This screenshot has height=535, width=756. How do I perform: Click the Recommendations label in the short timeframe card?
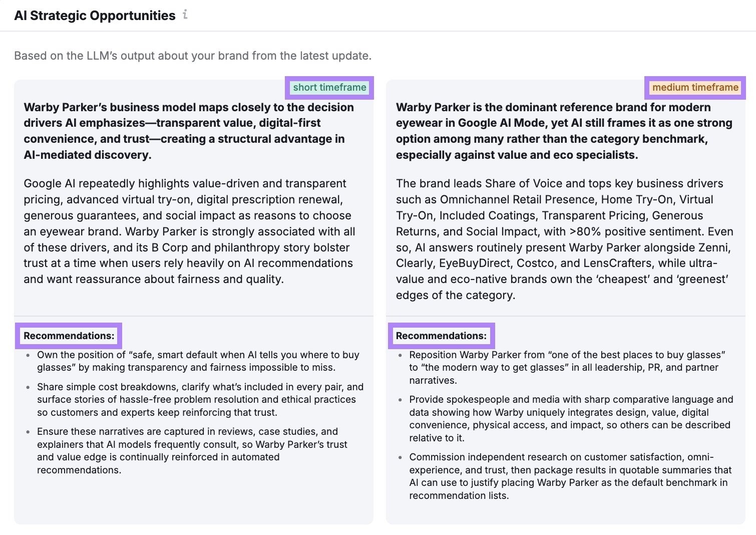click(69, 336)
